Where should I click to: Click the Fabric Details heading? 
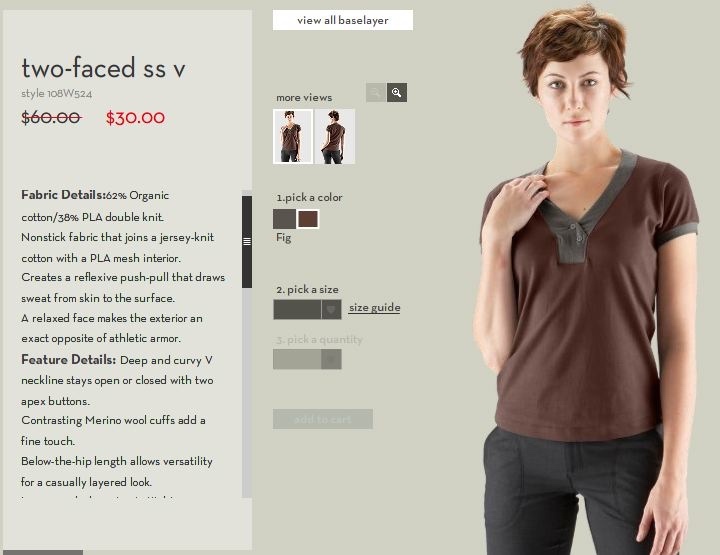point(63,195)
